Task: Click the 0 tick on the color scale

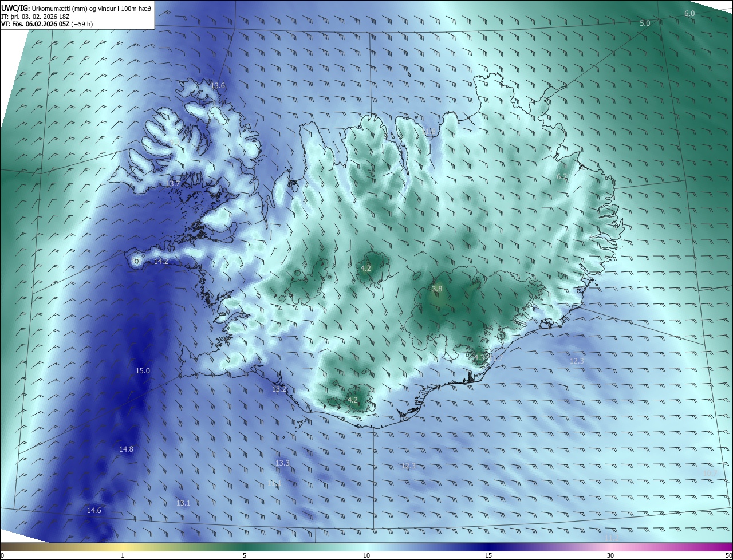Action: point(2,555)
